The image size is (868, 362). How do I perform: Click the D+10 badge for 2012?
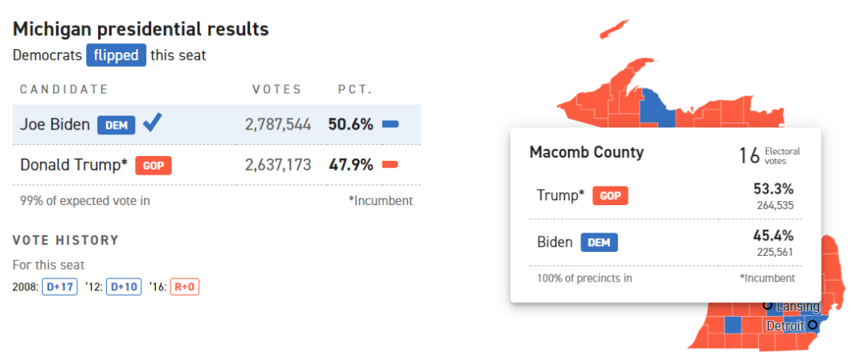(x=125, y=286)
